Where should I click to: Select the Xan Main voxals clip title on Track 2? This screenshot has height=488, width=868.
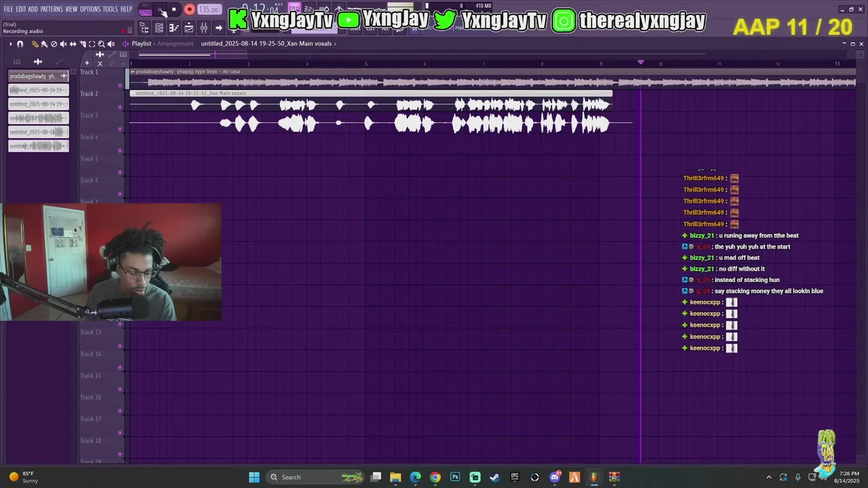tap(191, 93)
